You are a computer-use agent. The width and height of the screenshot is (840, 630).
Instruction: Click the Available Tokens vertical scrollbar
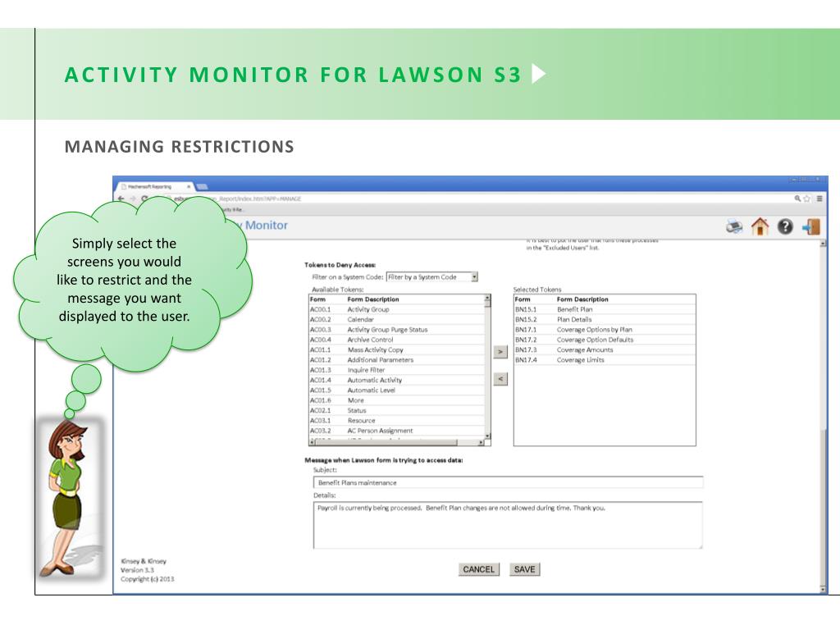point(487,367)
